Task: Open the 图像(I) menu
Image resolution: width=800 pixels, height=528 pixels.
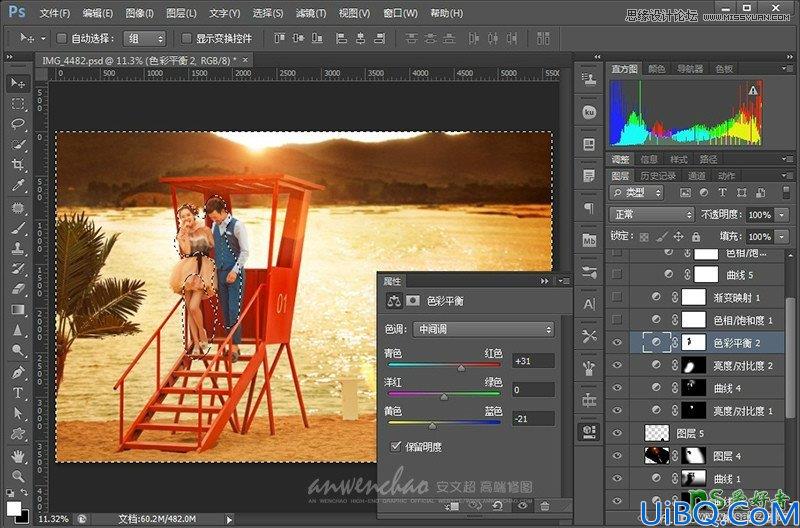Action: 139,13
